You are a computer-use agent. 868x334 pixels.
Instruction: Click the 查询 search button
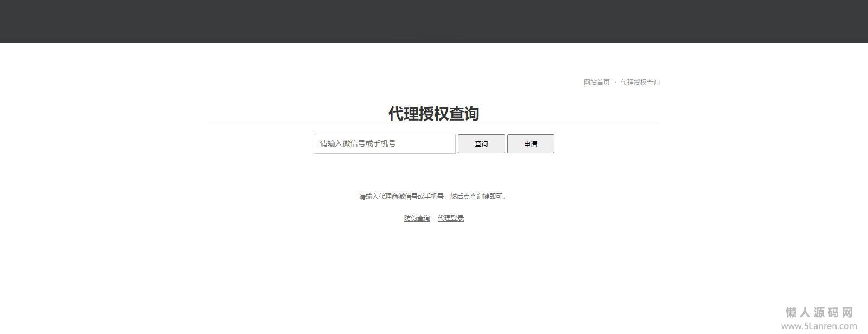(x=481, y=144)
